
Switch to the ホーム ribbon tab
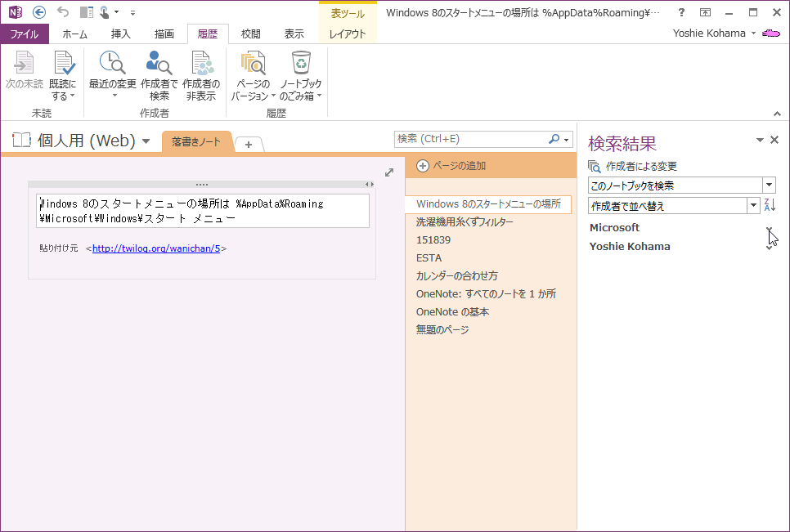[74, 34]
